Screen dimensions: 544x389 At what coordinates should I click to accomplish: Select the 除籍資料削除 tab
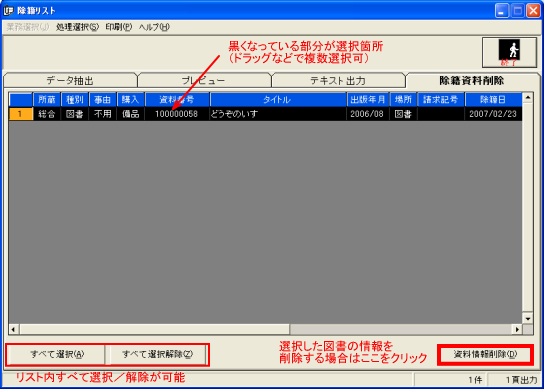472,81
